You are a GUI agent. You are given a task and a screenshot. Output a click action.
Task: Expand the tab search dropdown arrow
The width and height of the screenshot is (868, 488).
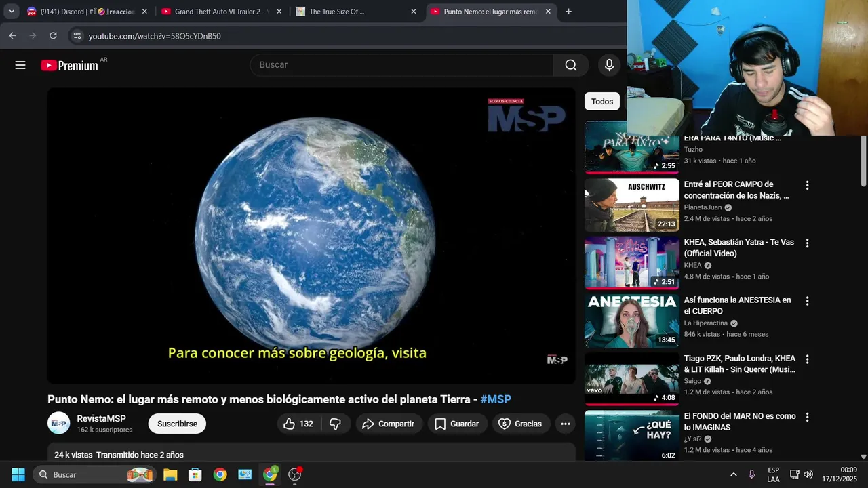pos(12,12)
